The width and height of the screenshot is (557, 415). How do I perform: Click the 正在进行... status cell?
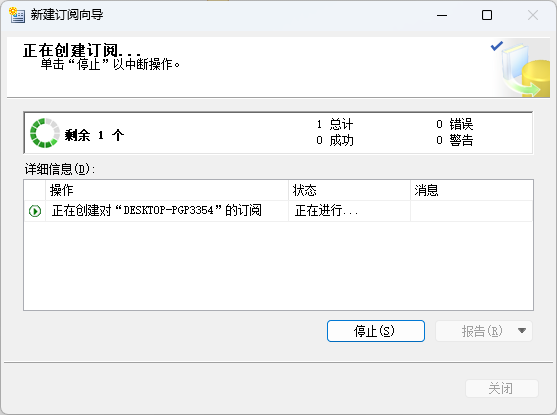350,211
